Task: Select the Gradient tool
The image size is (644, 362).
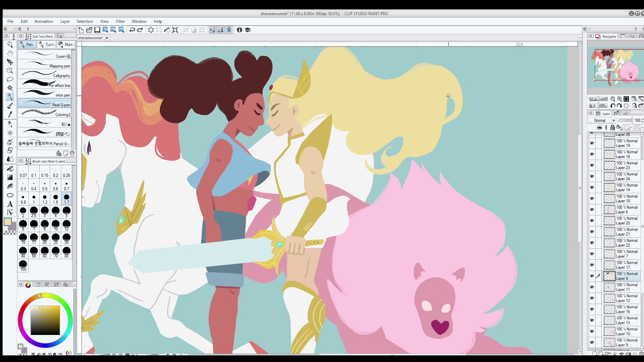Action: (10, 177)
